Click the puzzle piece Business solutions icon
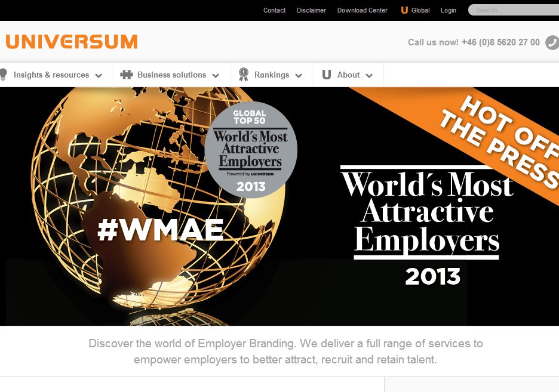 [x=127, y=75]
